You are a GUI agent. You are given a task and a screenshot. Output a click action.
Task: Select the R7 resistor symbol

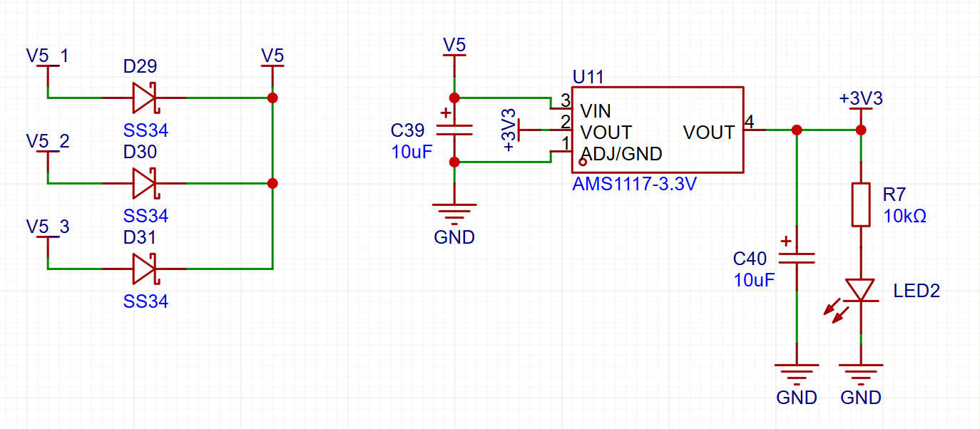coord(861,205)
